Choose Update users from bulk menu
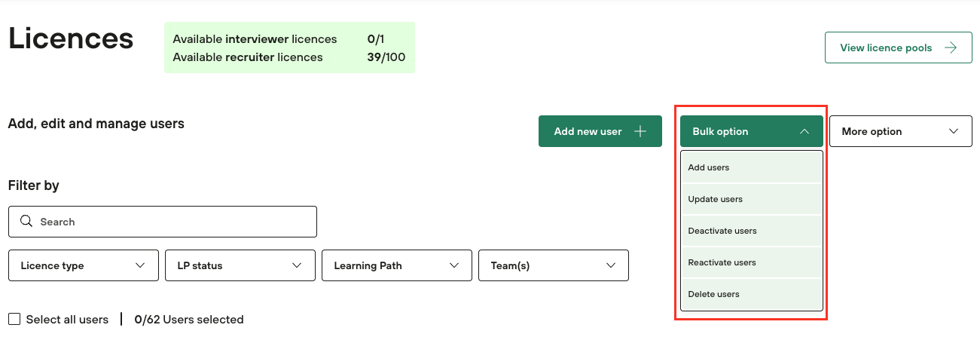 click(x=750, y=199)
